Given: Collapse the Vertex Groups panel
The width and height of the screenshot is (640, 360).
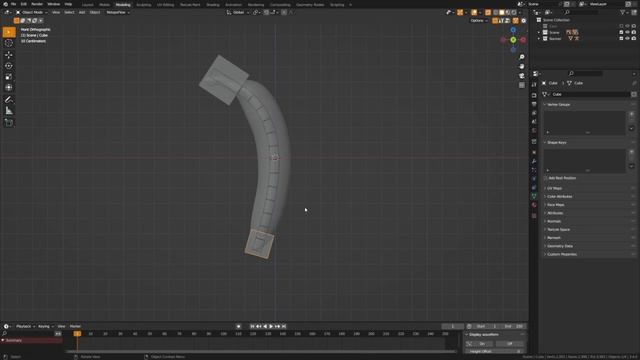Looking at the screenshot, I should pos(558,104).
